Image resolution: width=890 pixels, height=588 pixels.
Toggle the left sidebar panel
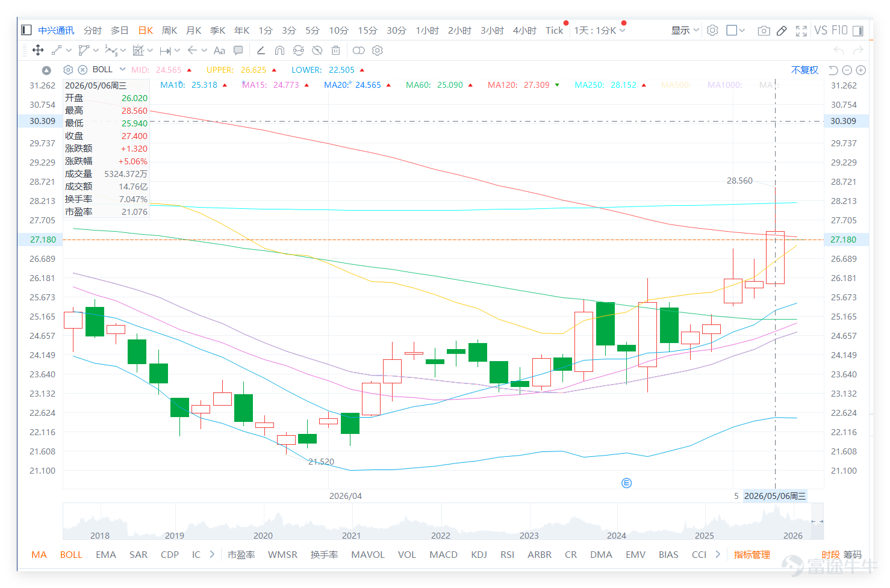pos(26,30)
